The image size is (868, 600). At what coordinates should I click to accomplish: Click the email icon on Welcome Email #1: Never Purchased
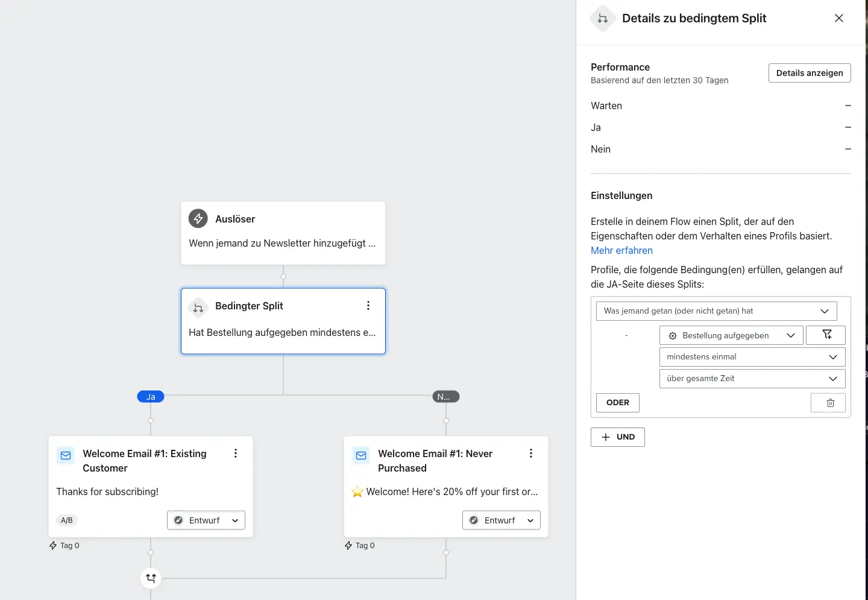pos(360,456)
